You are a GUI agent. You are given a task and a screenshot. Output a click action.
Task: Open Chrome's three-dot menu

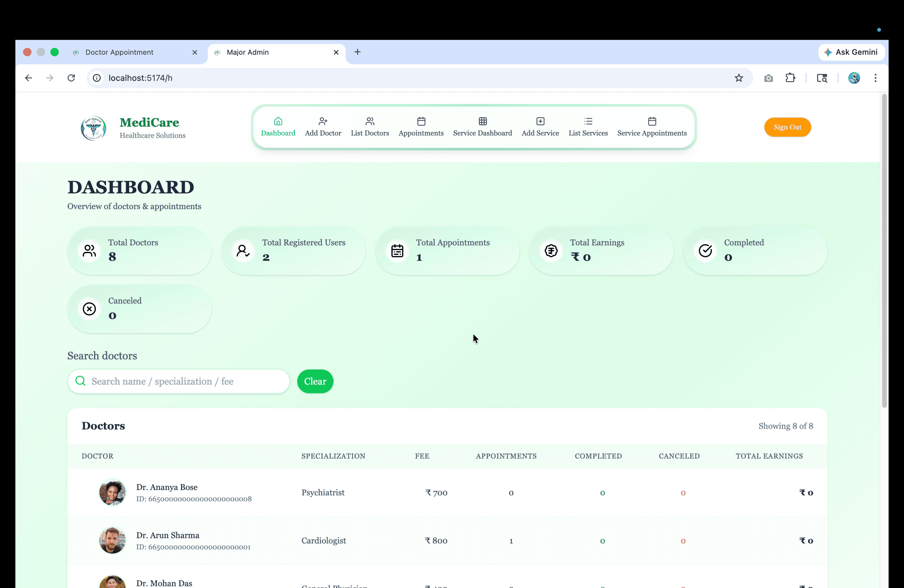(875, 78)
